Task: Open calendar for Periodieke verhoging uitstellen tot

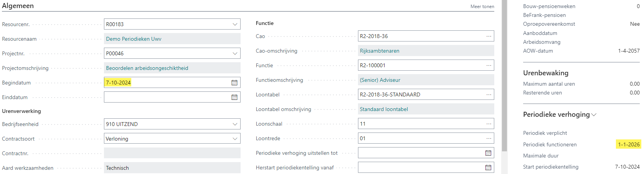Action: (x=488, y=153)
